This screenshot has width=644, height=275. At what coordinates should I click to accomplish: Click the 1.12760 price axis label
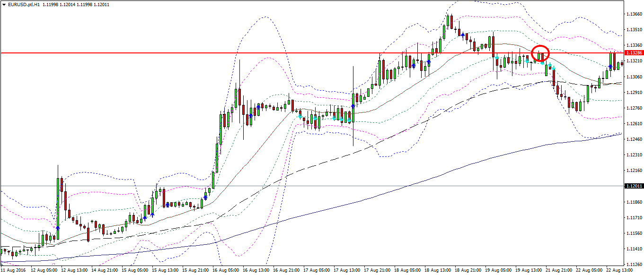tap(634, 108)
